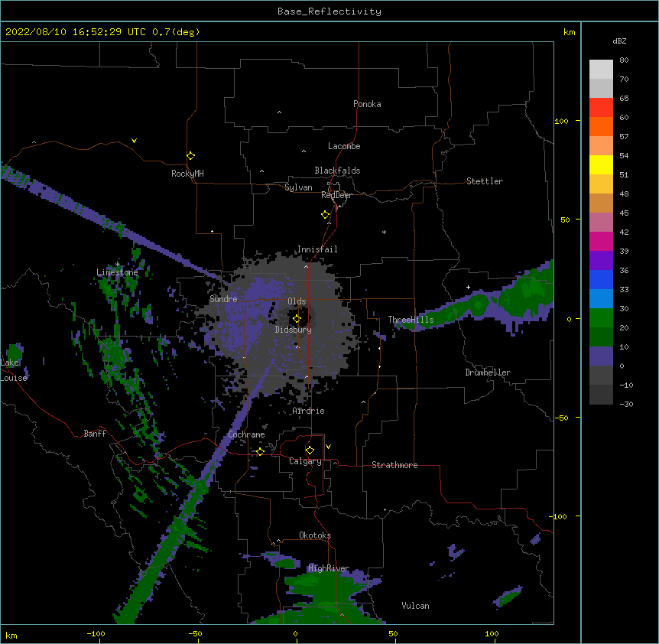
Task: Pick the bright green 20–30 dBZ legend swatch
Action: pyautogui.click(x=601, y=318)
